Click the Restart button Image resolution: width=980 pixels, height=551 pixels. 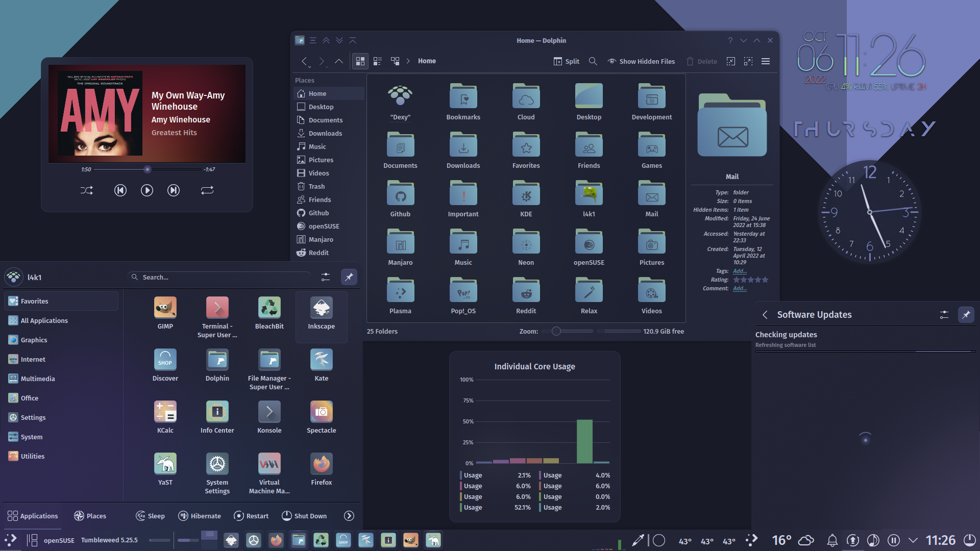pos(251,516)
